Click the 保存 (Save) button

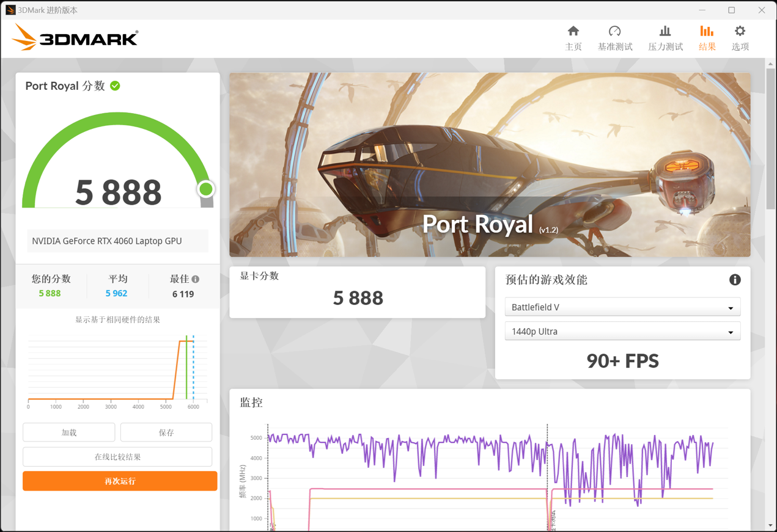pos(166,432)
